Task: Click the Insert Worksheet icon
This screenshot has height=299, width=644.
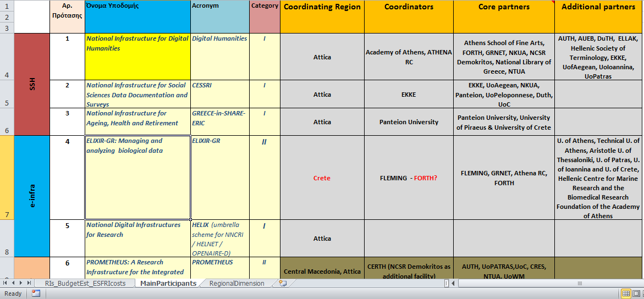Action: click(282, 283)
